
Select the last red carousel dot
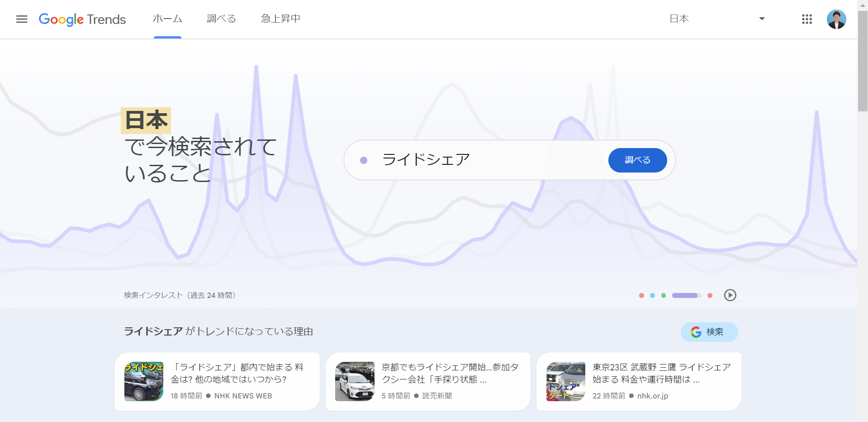click(710, 296)
